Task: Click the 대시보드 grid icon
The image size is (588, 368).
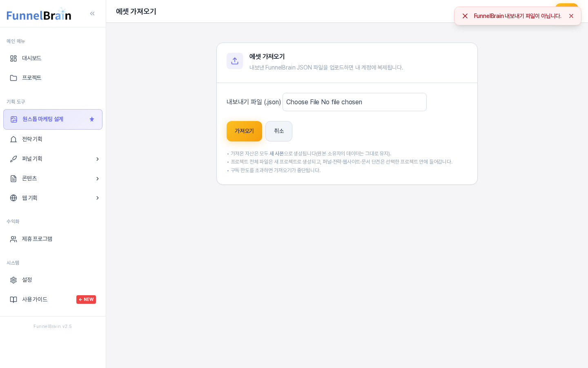Action: (x=13, y=58)
